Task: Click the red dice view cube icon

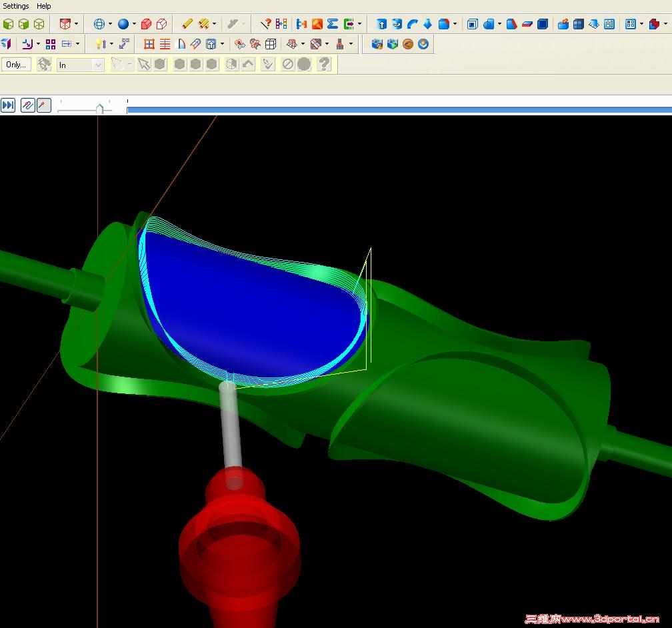Action: [65, 24]
